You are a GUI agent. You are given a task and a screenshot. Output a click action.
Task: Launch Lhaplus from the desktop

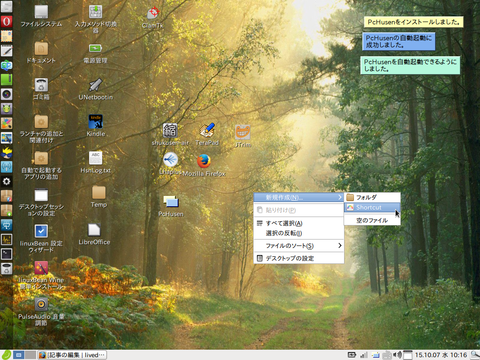point(170,161)
